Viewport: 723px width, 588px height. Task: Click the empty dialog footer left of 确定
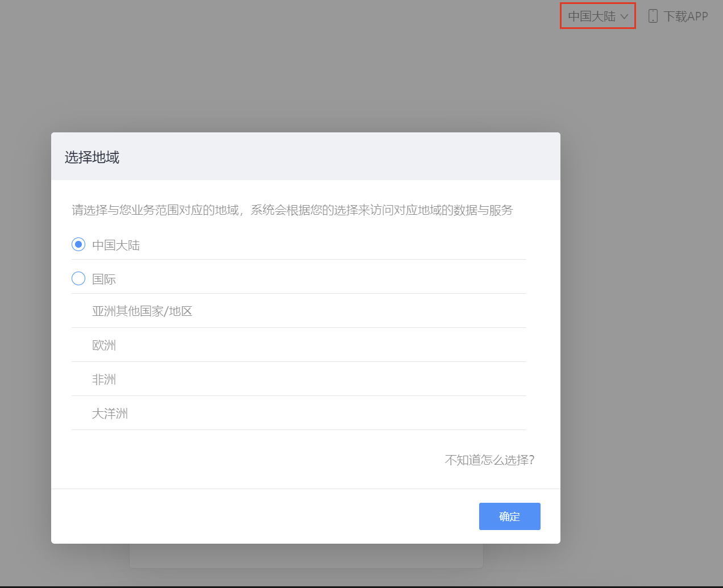tap(256, 516)
